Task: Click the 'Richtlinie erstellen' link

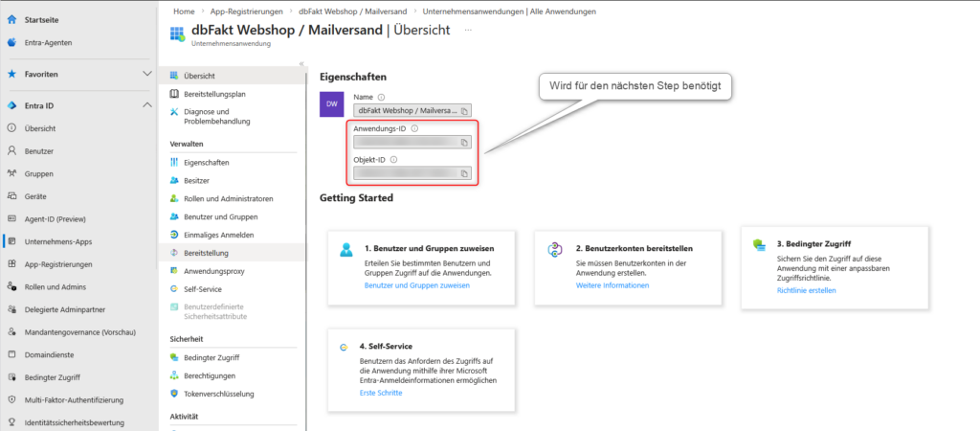Action: point(807,290)
